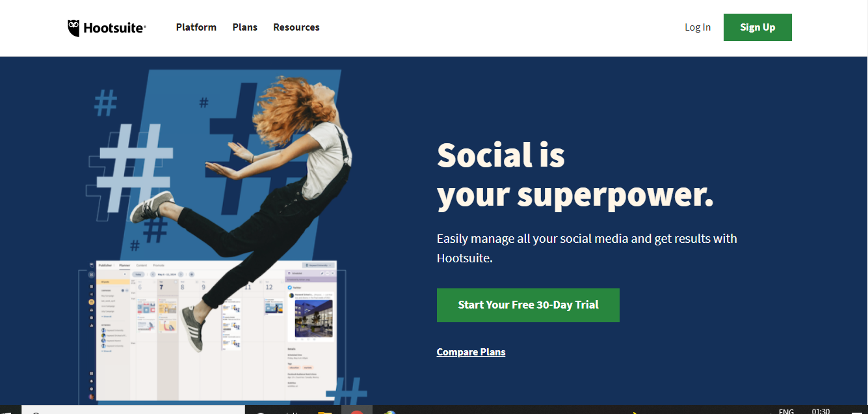Expand Hayward University dropdown in dashboard preview

click(x=319, y=266)
